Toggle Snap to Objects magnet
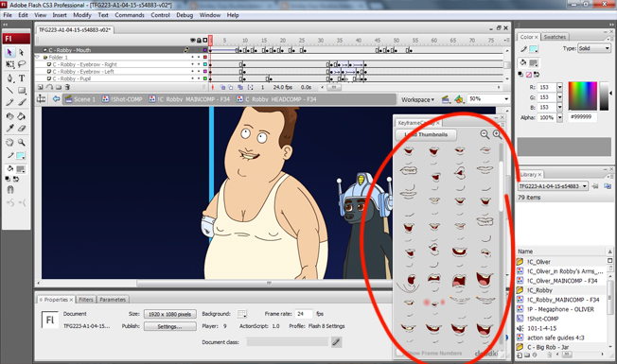This screenshot has height=364, width=617. click(x=10, y=190)
